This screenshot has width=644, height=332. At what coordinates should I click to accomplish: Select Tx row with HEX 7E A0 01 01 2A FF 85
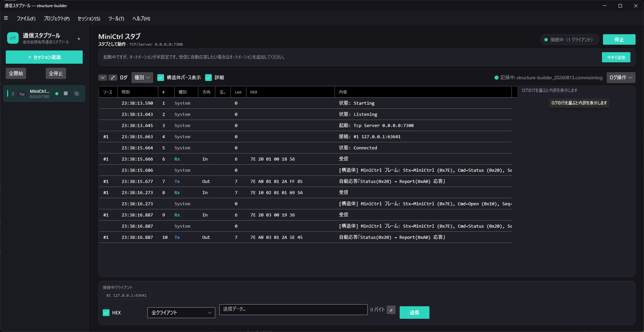point(305,181)
